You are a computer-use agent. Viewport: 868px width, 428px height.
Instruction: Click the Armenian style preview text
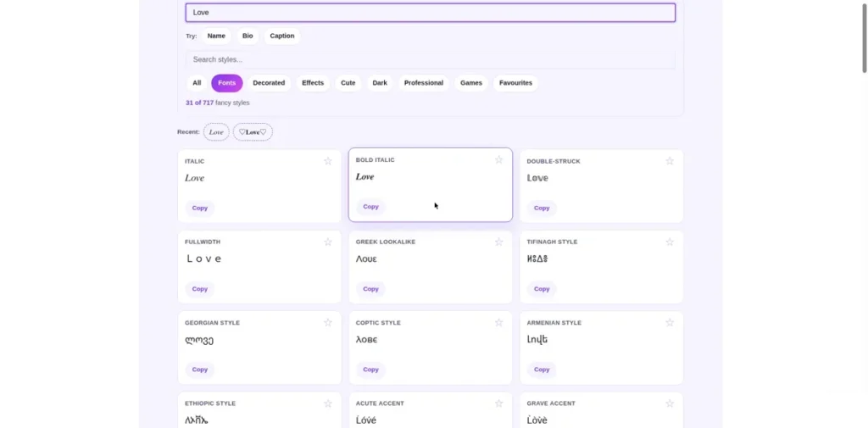(x=537, y=339)
